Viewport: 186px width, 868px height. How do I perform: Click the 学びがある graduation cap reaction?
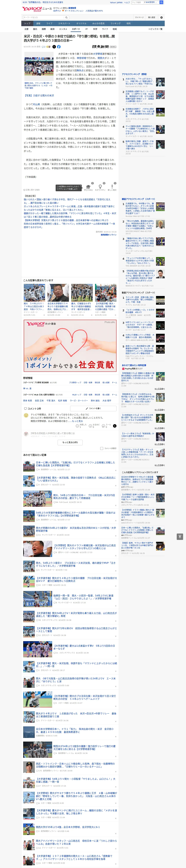89,188
